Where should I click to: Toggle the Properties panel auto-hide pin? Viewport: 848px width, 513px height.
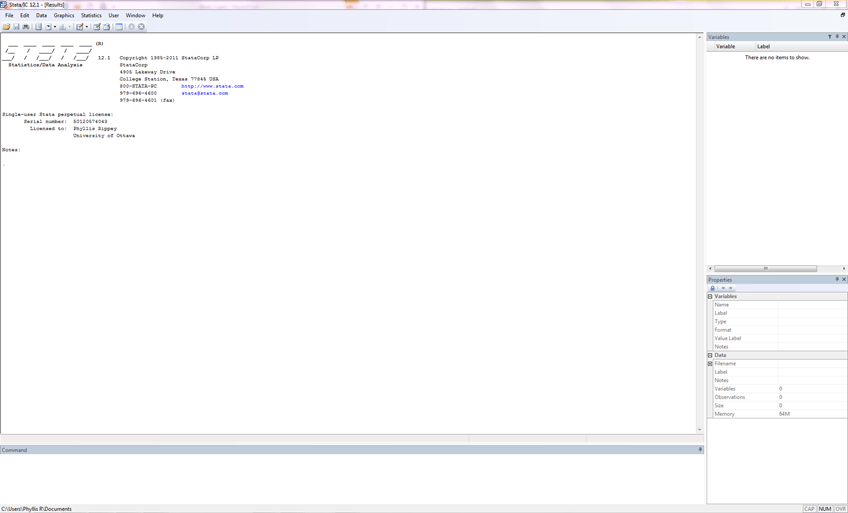837,279
